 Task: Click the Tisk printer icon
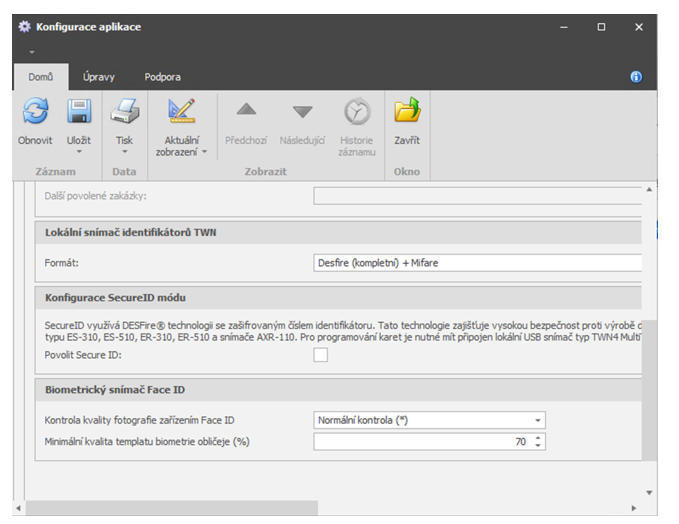(125, 112)
